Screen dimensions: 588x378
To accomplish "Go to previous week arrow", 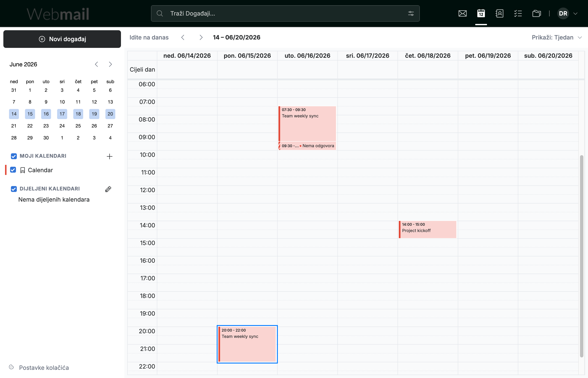I will pyautogui.click(x=183, y=37).
